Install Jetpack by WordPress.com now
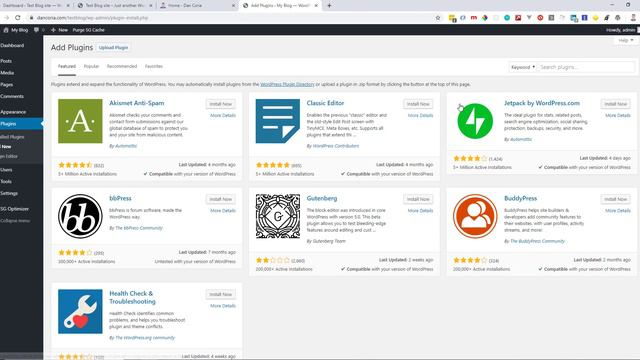The image size is (640, 360). tap(616, 104)
